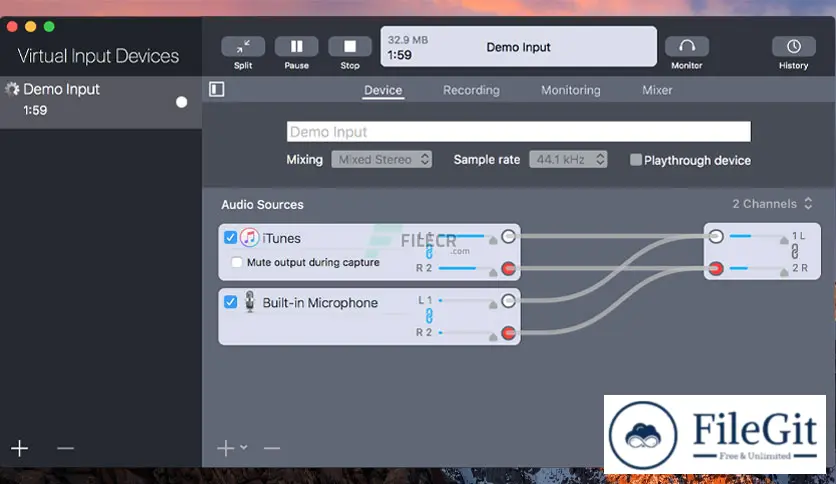Switch to the Mixer tab
The image size is (836, 484).
coord(657,90)
